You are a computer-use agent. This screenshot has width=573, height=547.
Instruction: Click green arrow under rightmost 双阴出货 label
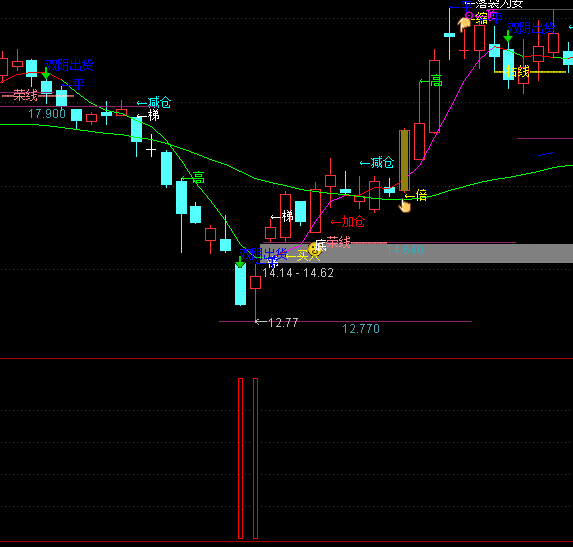click(x=508, y=36)
